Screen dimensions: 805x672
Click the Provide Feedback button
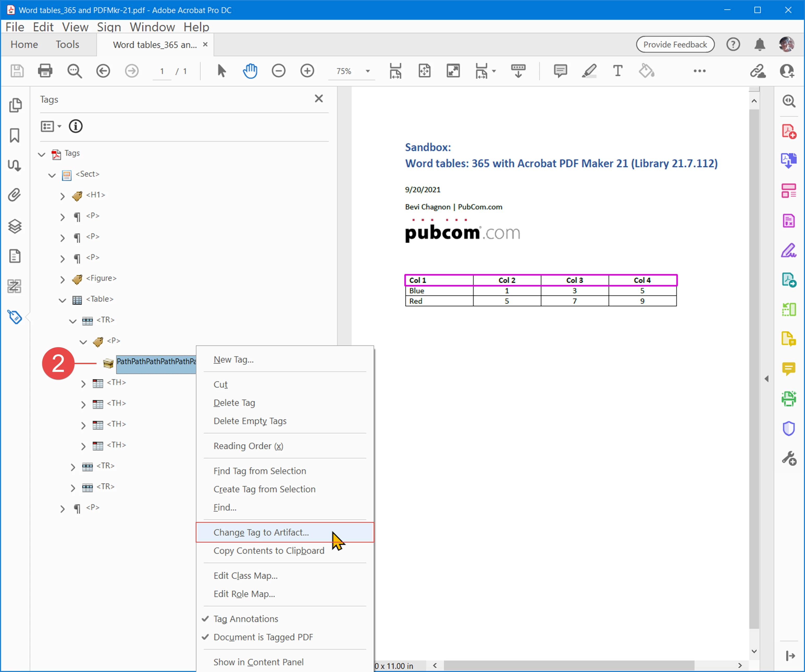(675, 45)
